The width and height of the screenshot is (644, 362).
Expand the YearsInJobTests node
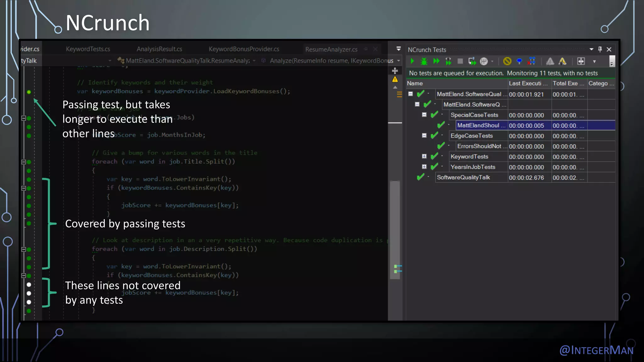coord(424,167)
